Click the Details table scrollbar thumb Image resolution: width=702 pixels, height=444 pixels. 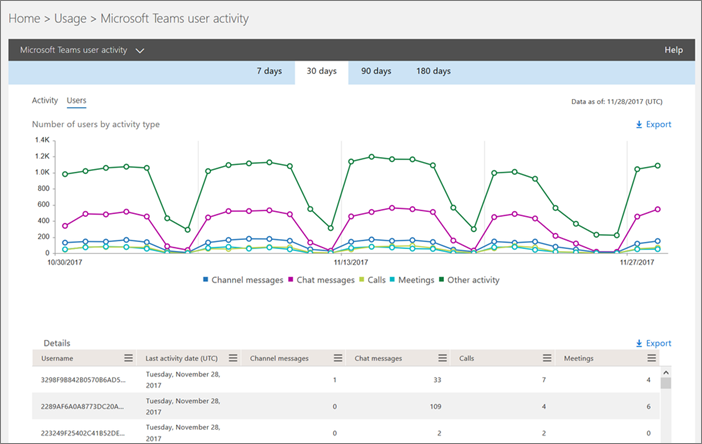click(666, 383)
